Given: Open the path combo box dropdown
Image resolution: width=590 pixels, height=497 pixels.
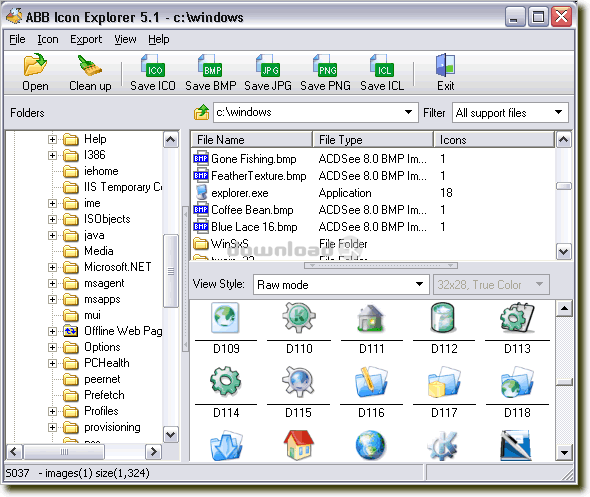Looking at the screenshot, I should [x=408, y=112].
